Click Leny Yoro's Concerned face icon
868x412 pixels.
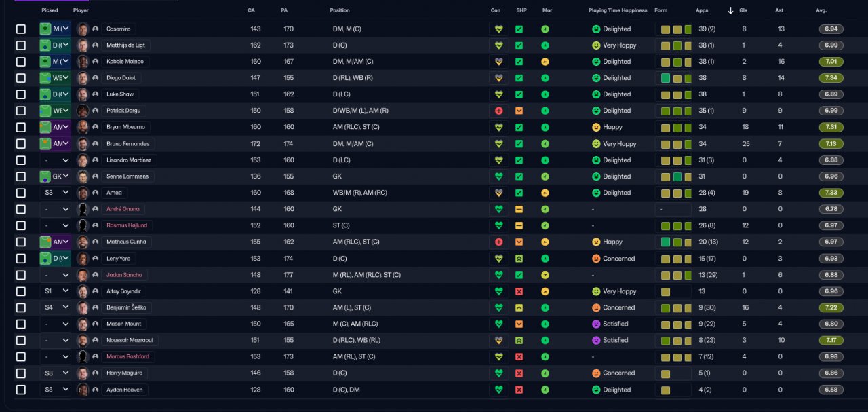596,259
